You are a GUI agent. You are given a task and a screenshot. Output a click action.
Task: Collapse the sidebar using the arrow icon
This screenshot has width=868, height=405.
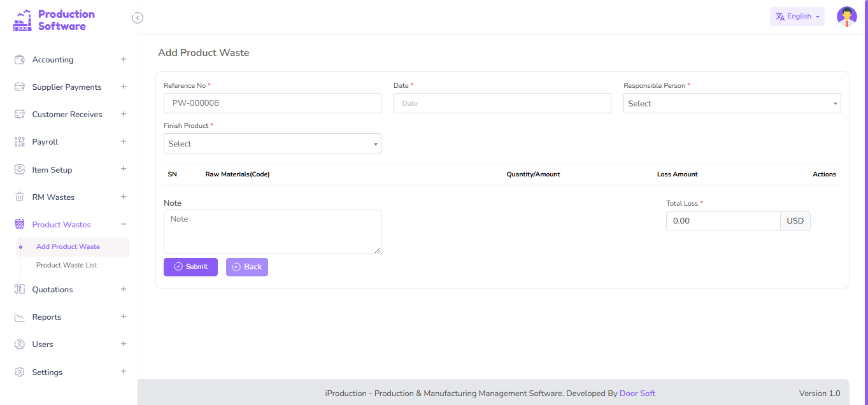click(138, 18)
